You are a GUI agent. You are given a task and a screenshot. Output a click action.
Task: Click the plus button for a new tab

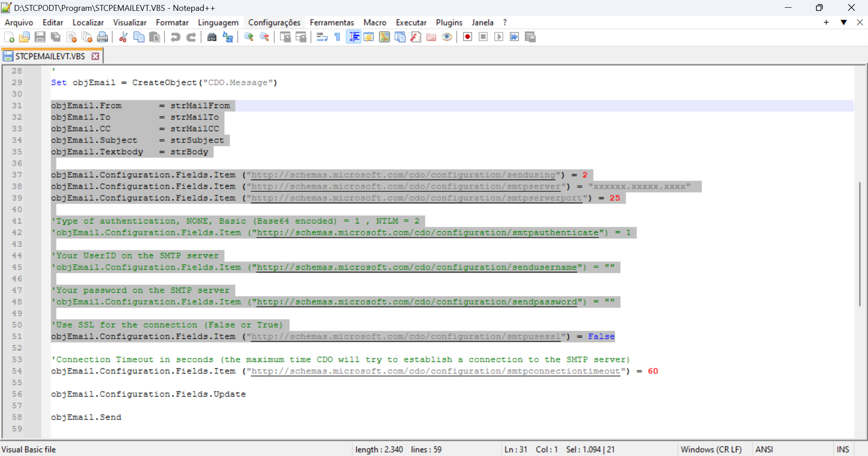(x=826, y=23)
